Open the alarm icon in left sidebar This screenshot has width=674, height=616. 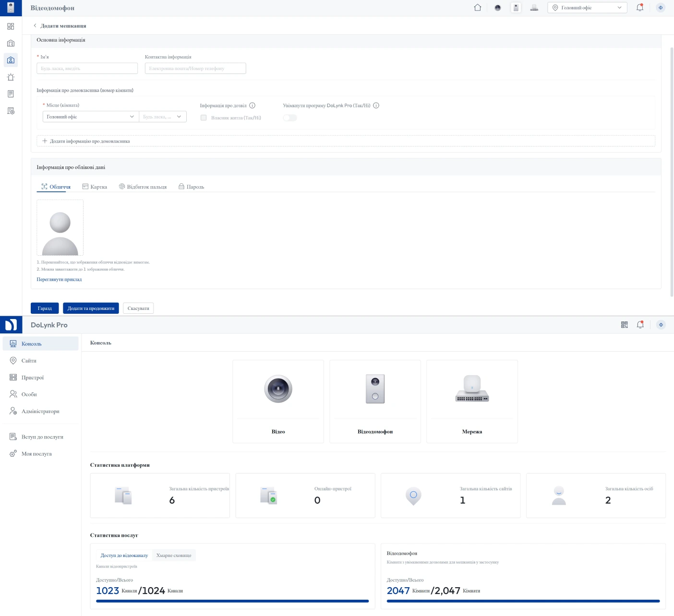[11, 77]
